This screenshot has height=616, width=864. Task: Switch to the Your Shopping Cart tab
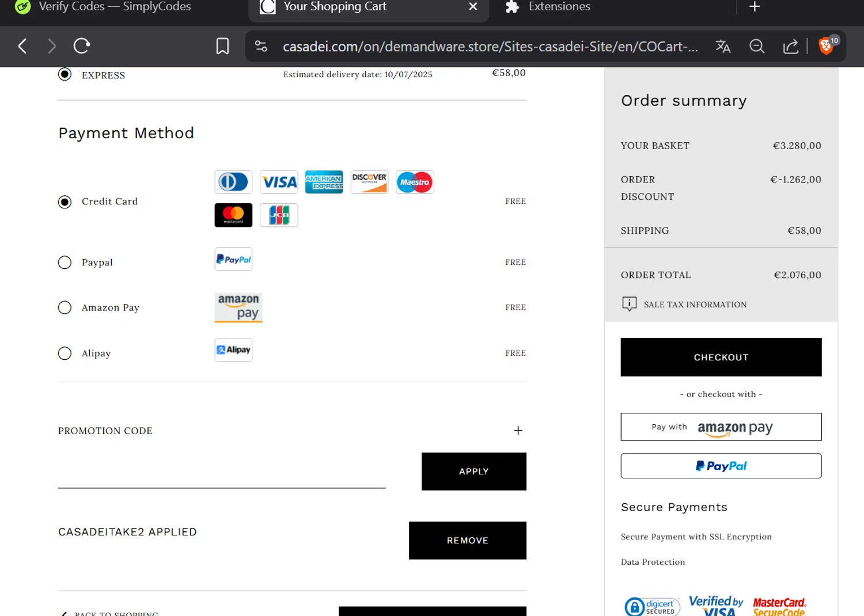coord(369,8)
